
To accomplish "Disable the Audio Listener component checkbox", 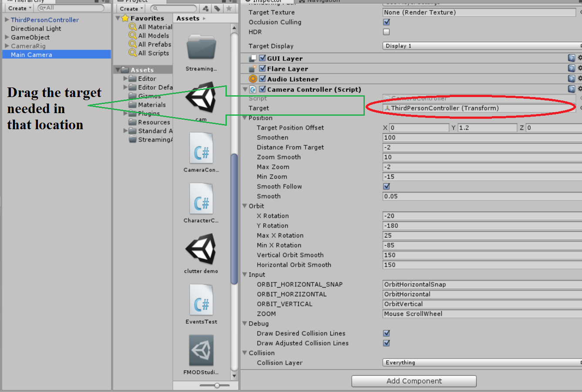I will tap(262, 79).
